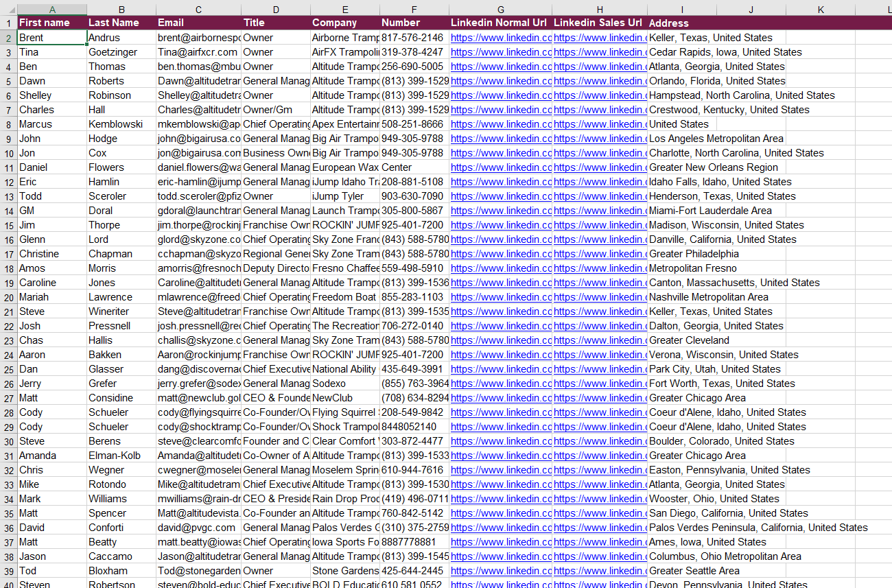Select phone number 925-401-7200 for Jim
This screenshot has width=892, height=588.
click(x=414, y=225)
